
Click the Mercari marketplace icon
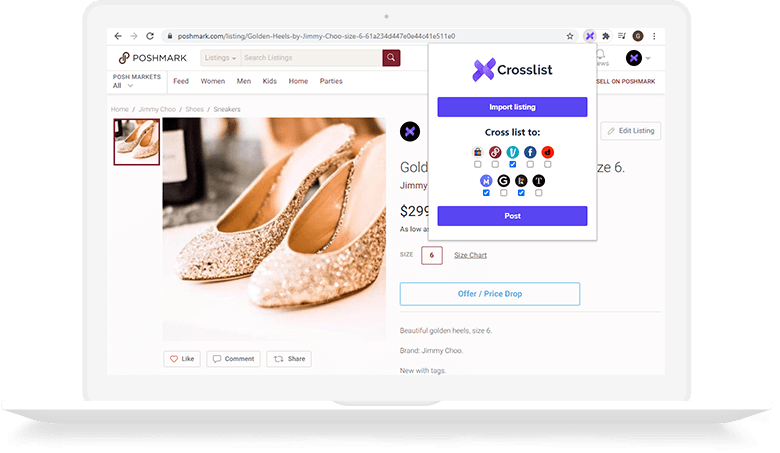click(486, 181)
